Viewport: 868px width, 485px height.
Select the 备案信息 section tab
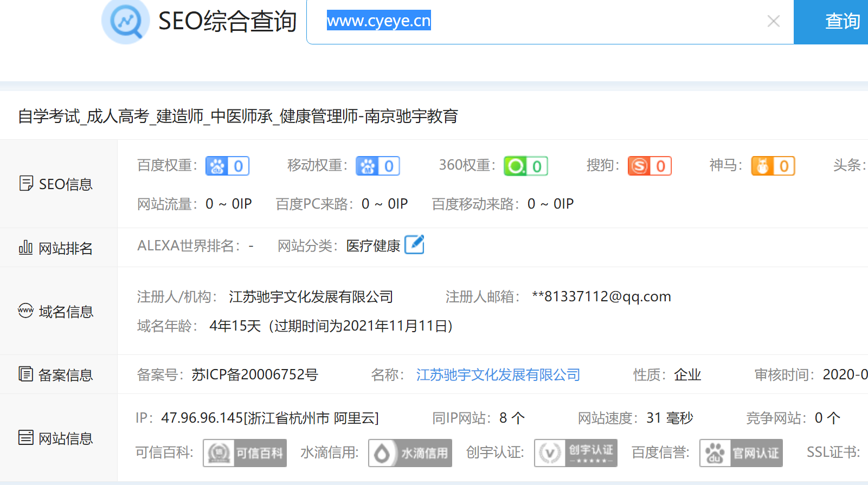click(x=56, y=375)
